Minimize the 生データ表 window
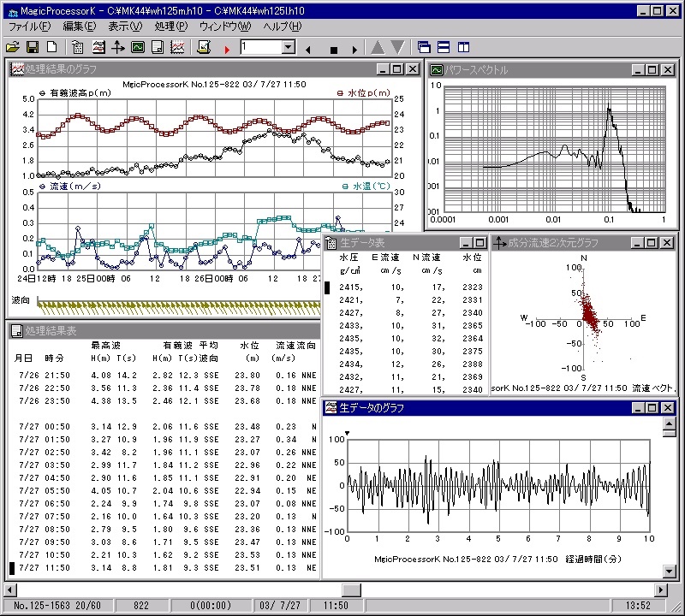The image size is (685, 616). pyautogui.click(x=466, y=243)
